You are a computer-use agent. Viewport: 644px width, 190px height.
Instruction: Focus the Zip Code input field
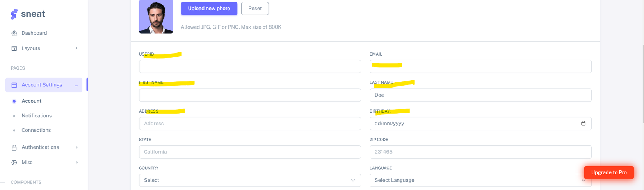[480, 152]
